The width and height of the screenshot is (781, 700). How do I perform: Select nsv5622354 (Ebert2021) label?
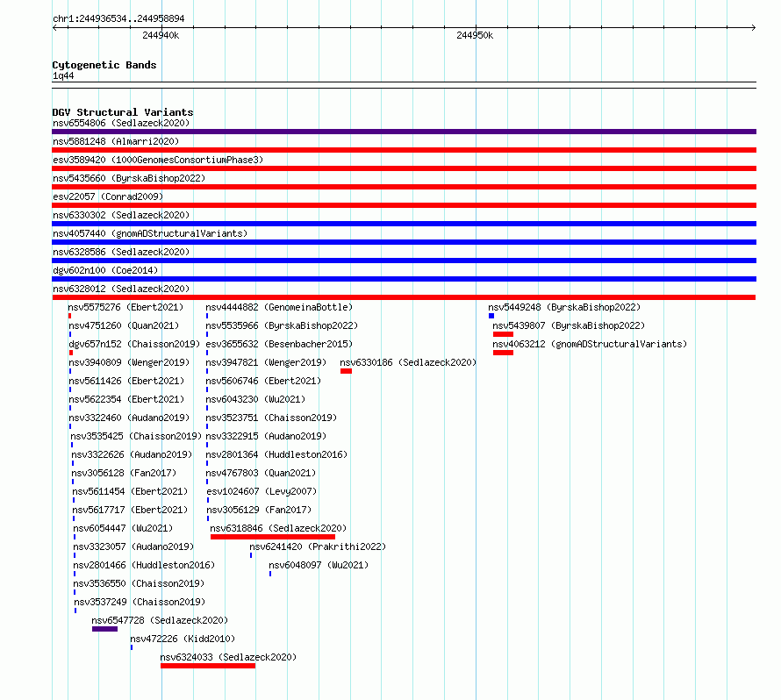[x=126, y=399]
